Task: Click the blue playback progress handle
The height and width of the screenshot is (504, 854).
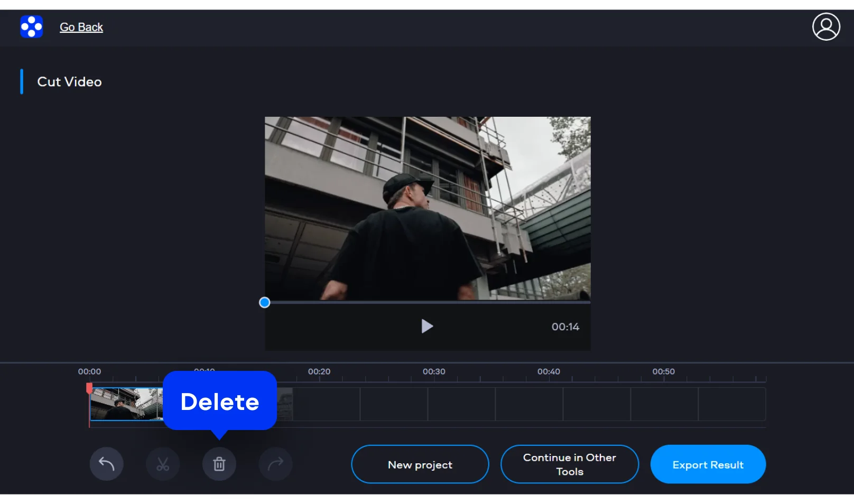Action: [265, 303]
